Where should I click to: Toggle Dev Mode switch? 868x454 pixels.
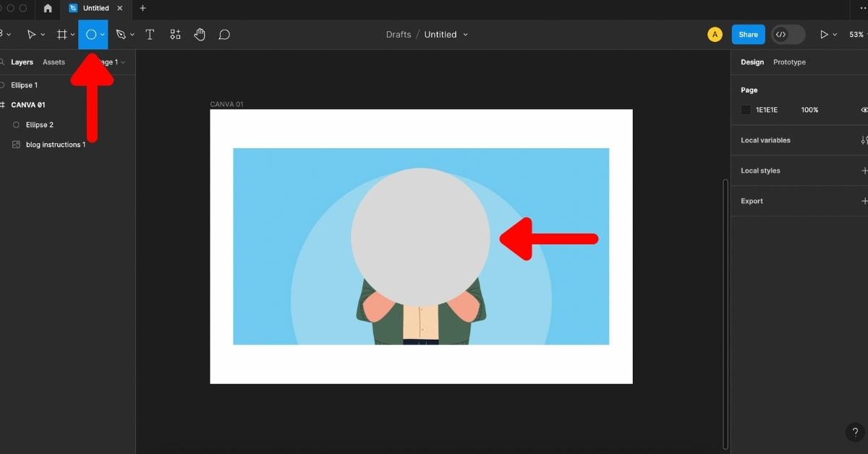click(x=788, y=35)
